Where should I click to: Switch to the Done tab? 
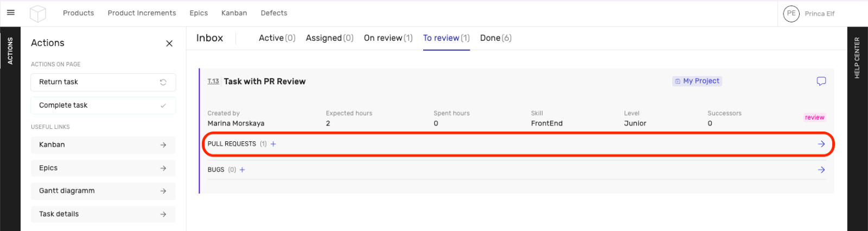[495, 38]
